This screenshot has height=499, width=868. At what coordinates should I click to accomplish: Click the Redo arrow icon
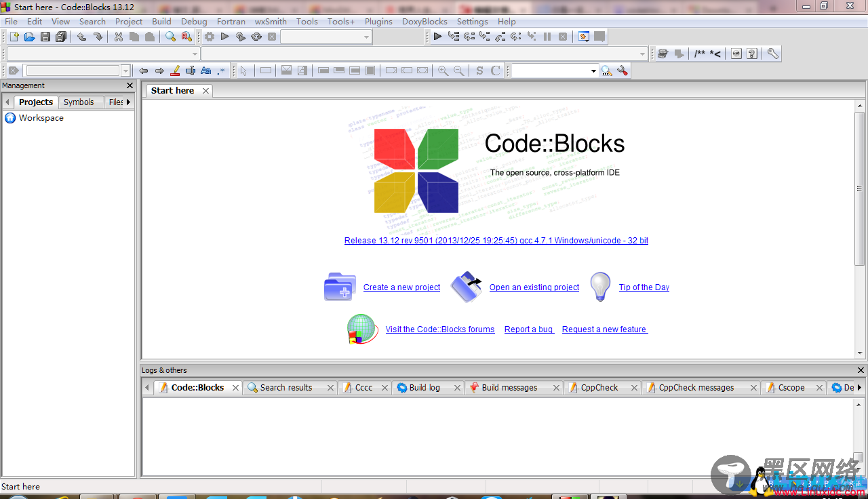point(98,37)
